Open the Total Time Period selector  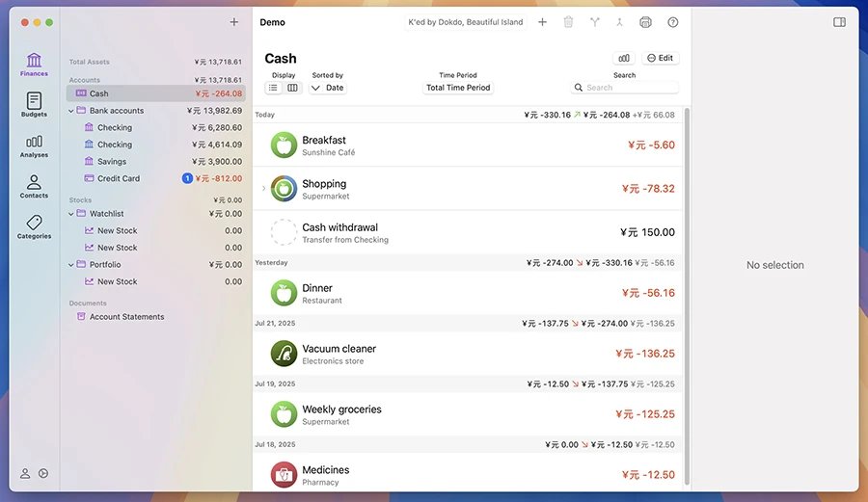click(x=458, y=88)
